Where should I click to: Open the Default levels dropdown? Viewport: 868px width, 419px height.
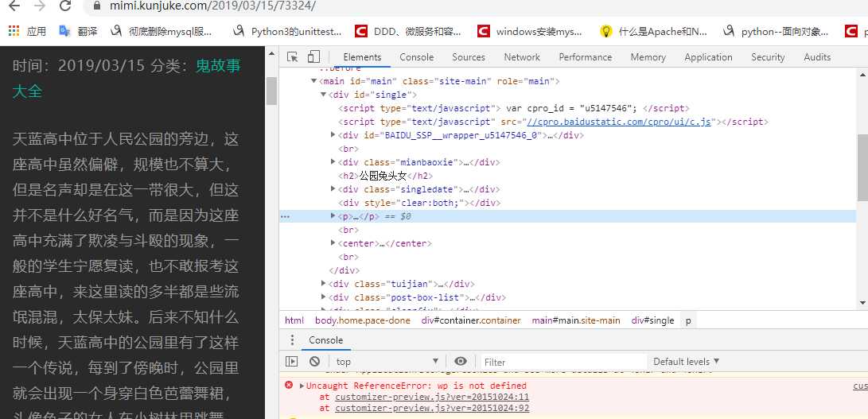click(x=687, y=362)
